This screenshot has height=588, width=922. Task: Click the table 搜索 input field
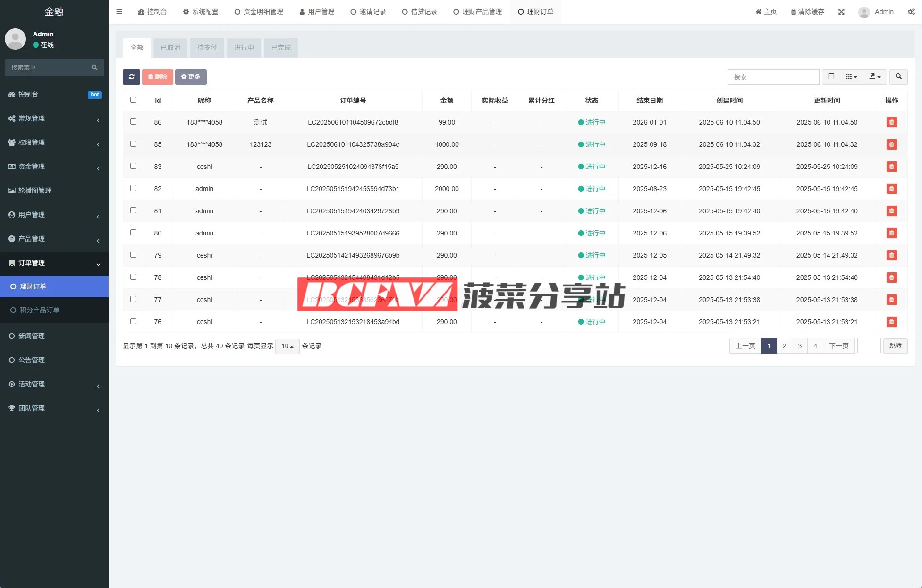(773, 77)
